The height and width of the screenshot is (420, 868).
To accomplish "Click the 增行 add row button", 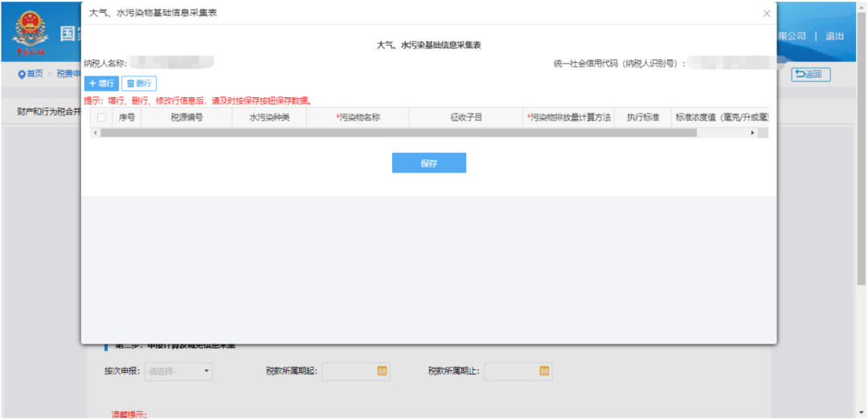I will click(101, 83).
